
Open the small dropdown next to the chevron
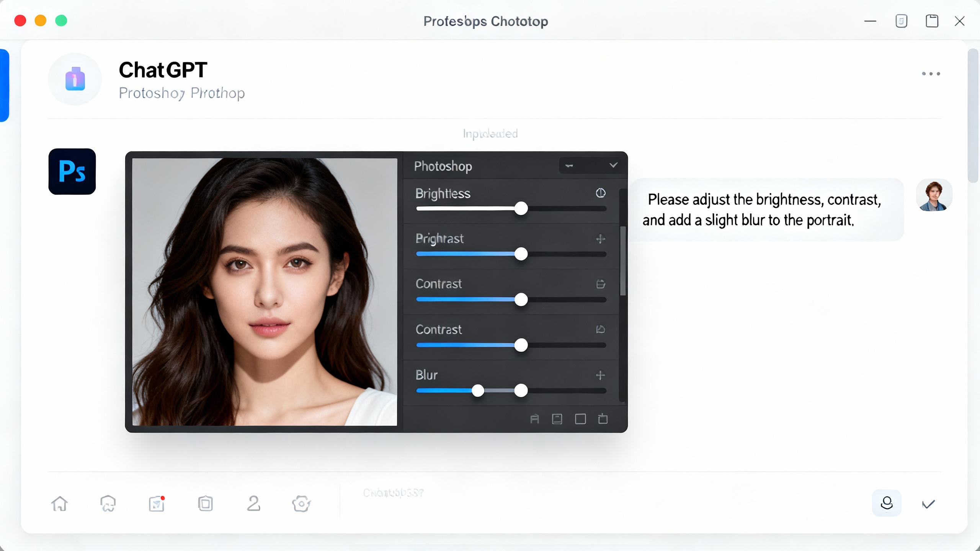[x=569, y=165]
